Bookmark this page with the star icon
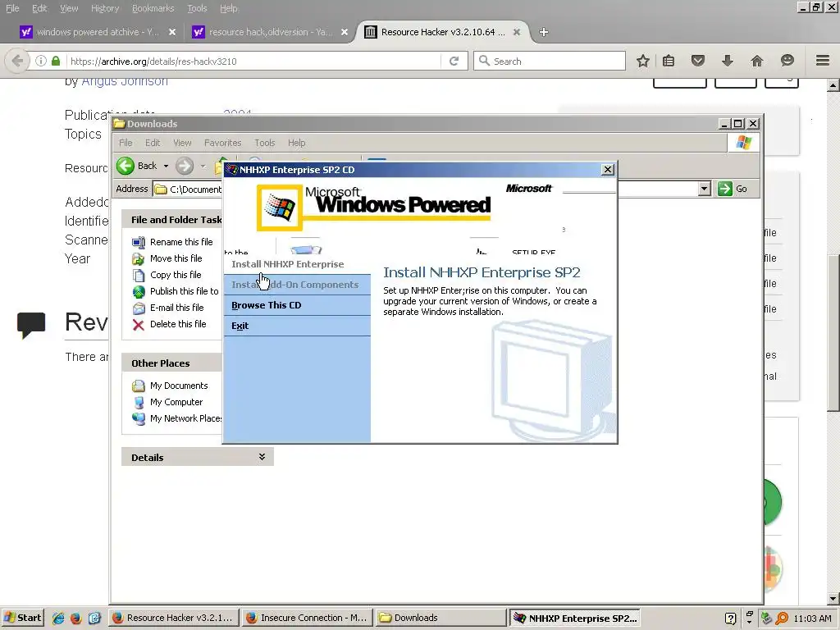This screenshot has width=840, height=630. click(643, 61)
